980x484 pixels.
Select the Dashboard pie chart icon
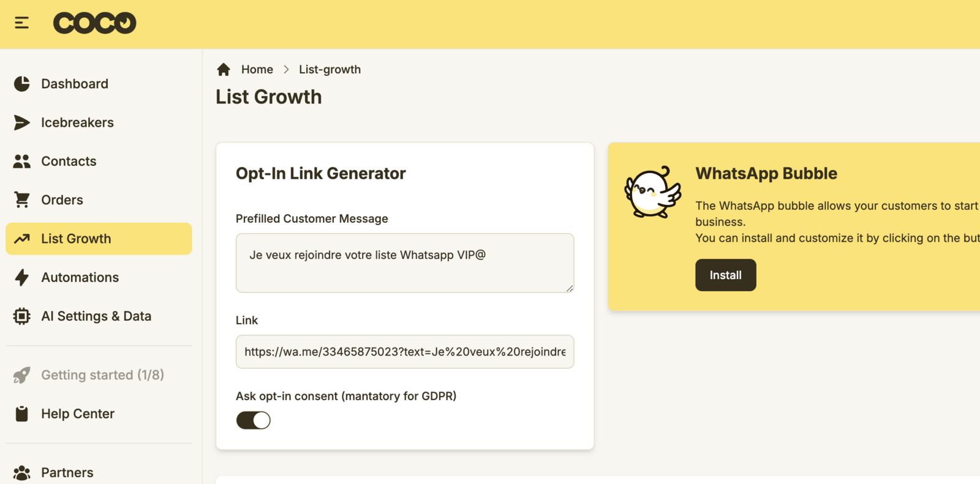pos(21,83)
